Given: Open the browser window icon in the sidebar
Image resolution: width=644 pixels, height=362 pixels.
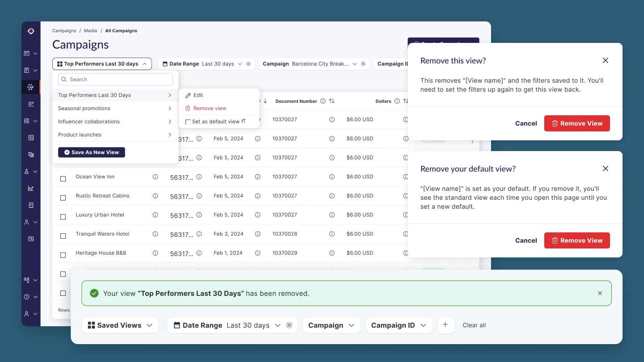Looking at the screenshot, I should 27,54.
